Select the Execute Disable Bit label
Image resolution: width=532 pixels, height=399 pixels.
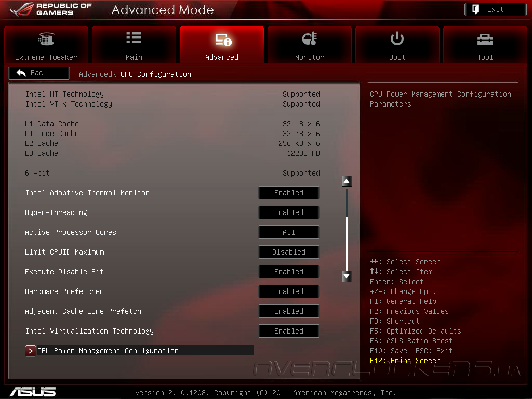[x=64, y=272]
